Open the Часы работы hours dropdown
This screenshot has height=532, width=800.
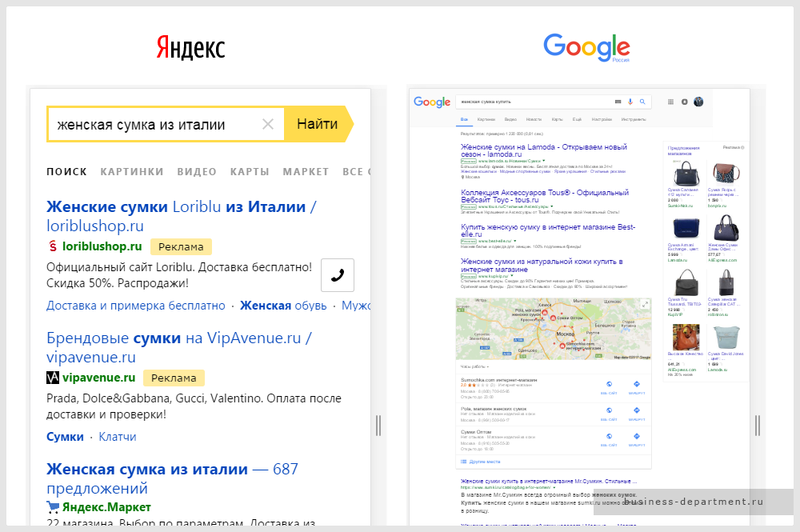[x=474, y=366]
